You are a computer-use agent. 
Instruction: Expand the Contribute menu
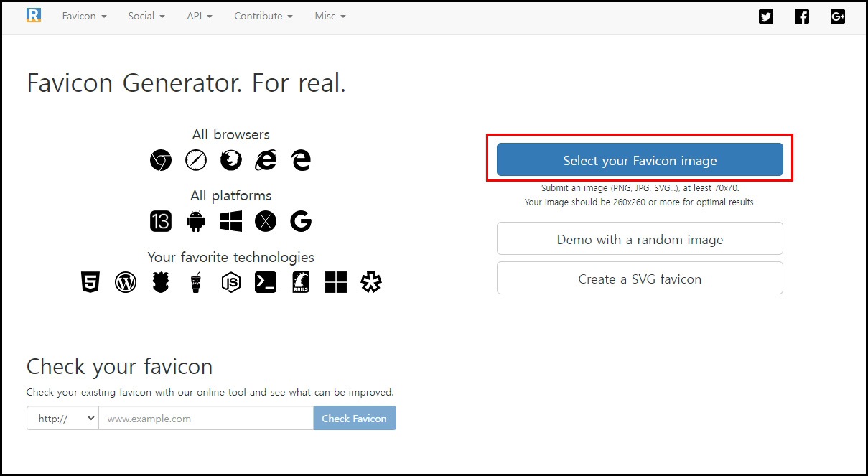click(263, 16)
